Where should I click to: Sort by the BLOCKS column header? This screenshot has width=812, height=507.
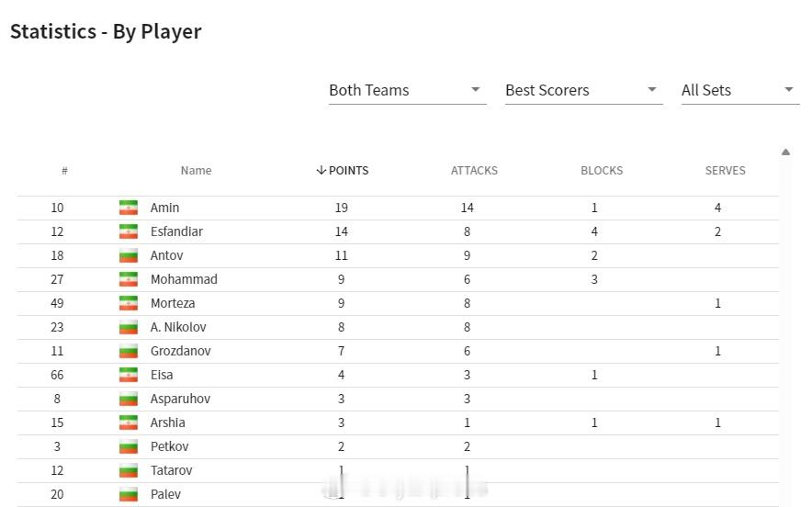tap(602, 171)
